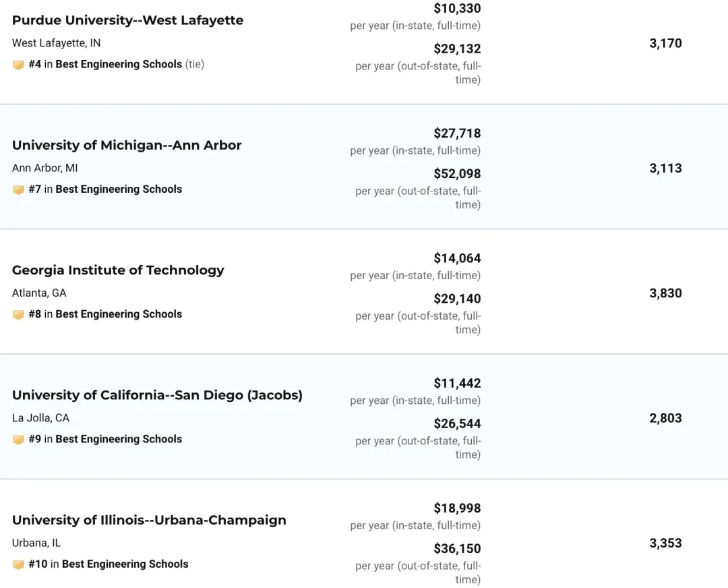Click Illinois enrollment figure 3,353

click(665, 543)
